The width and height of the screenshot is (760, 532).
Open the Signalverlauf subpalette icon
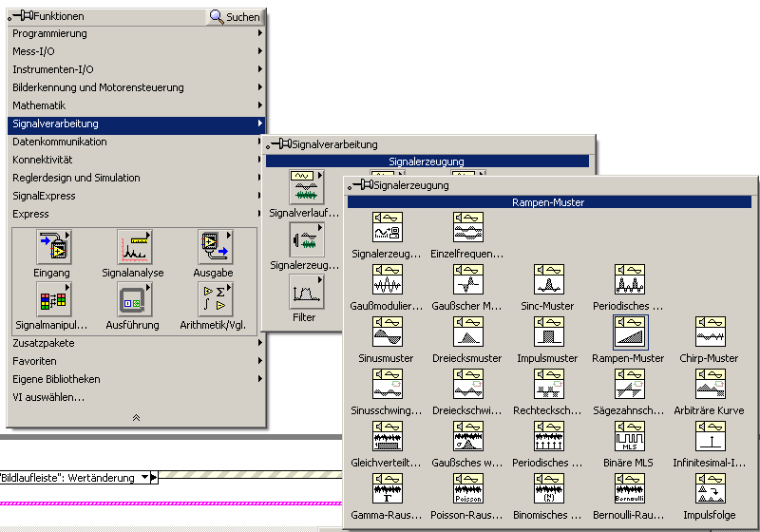point(306,187)
